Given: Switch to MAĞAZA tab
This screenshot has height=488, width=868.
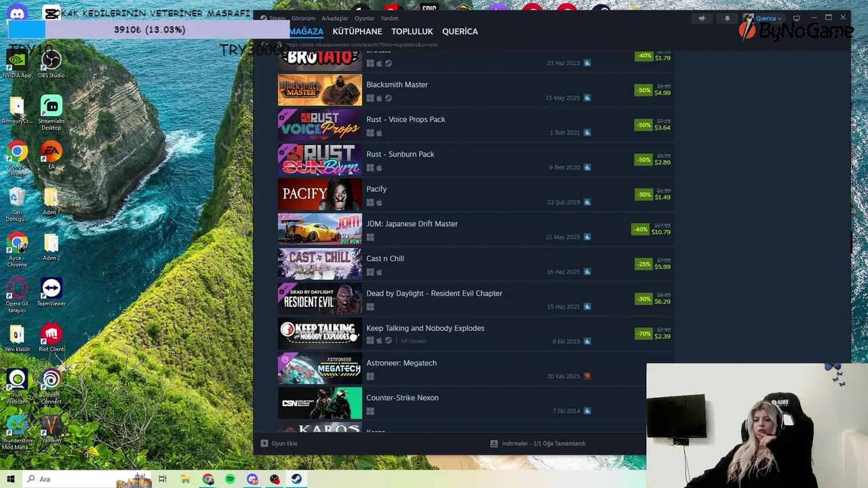Looking at the screenshot, I should point(307,31).
